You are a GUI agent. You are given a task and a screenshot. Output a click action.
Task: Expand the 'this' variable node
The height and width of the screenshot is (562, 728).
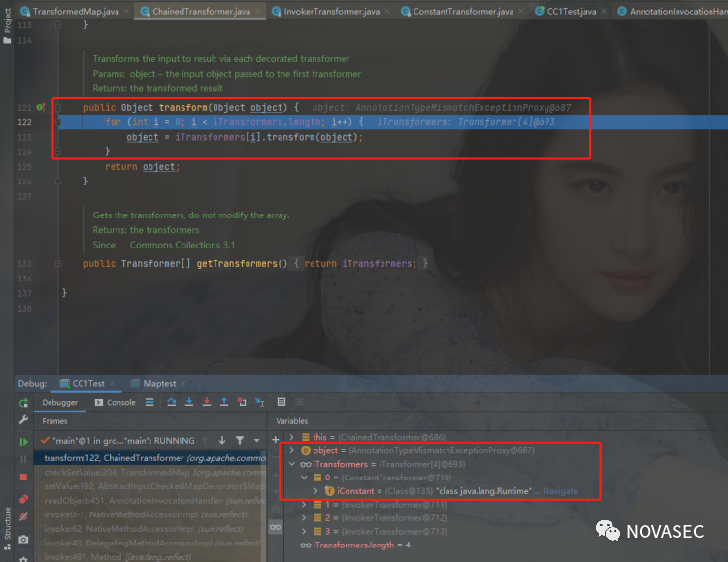(x=291, y=437)
